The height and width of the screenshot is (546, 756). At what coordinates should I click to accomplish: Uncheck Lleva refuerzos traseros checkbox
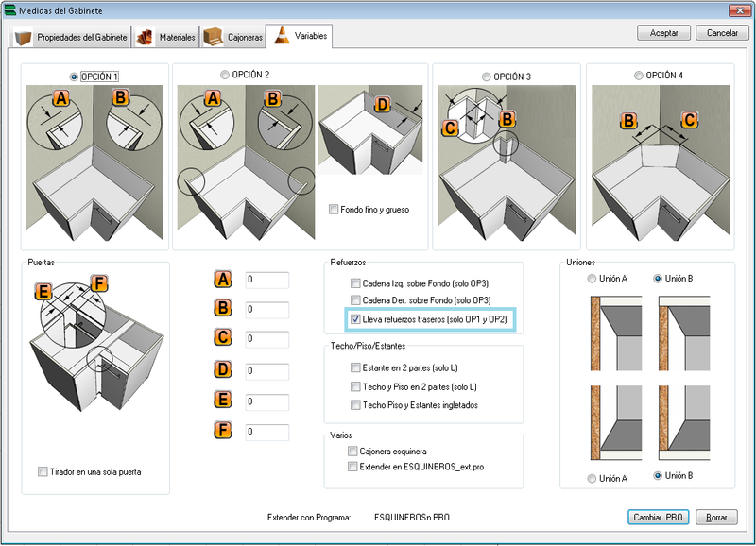[355, 319]
